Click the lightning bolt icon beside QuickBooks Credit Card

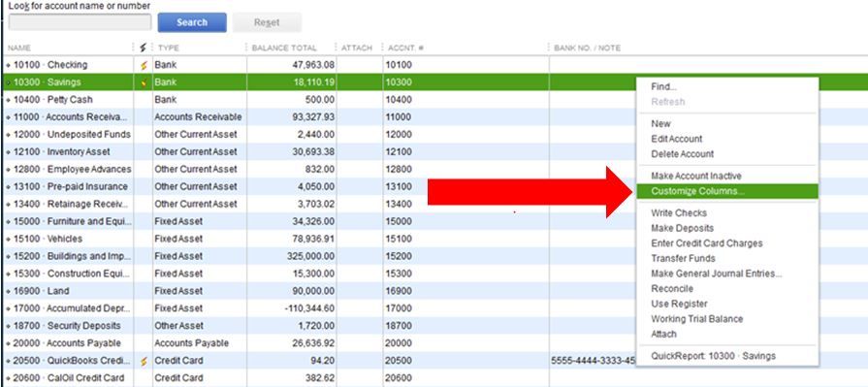(144, 361)
